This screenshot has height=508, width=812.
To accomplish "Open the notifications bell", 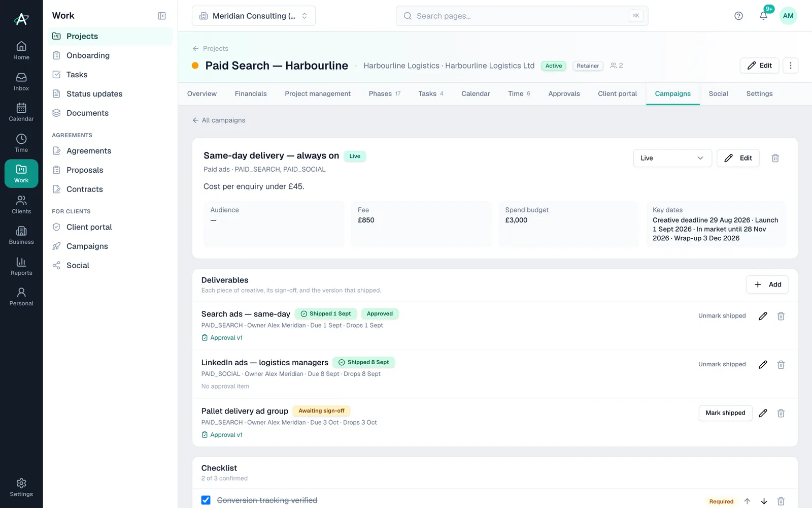I will click(x=763, y=16).
